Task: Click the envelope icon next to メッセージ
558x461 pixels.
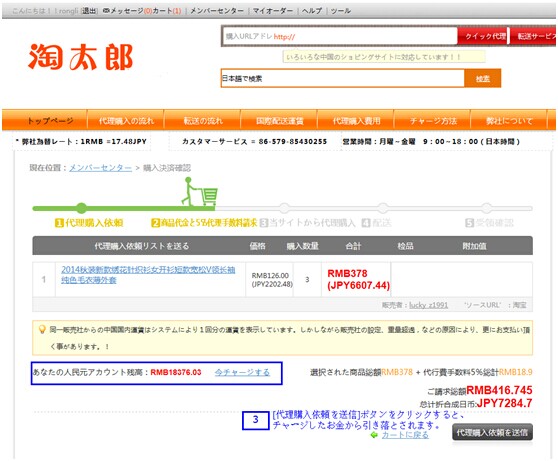Action: [x=106, y=11]
